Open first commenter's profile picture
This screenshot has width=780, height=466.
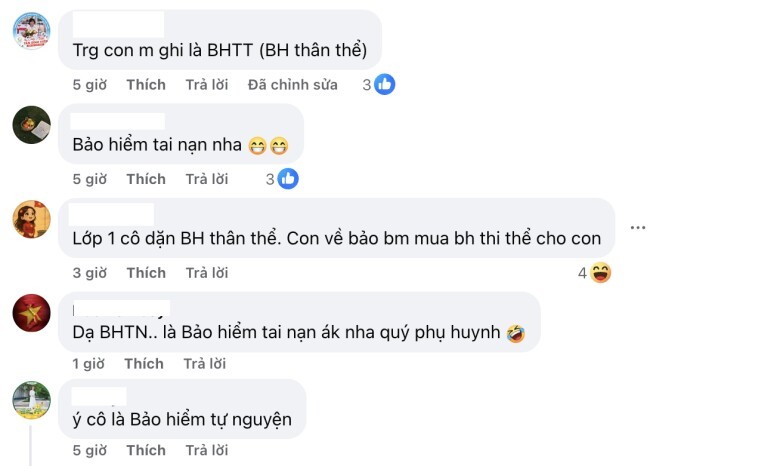point(31,31)
